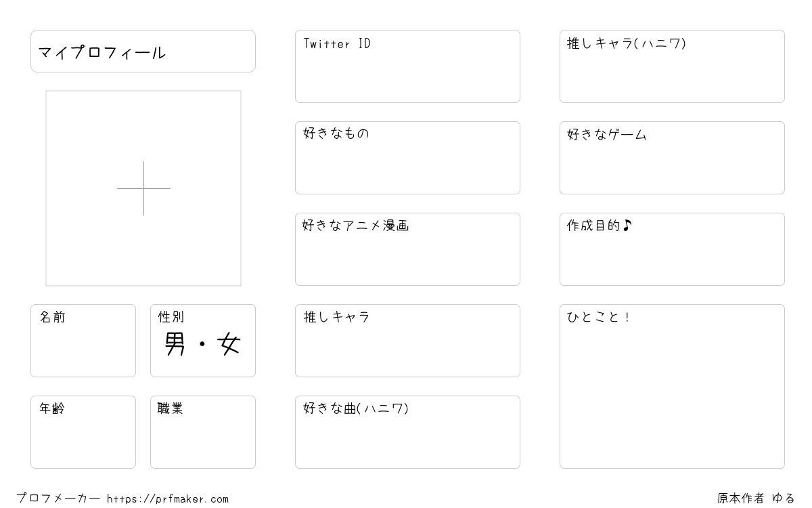Click the 好きな曲(ハニワ) field

[407, 432]
